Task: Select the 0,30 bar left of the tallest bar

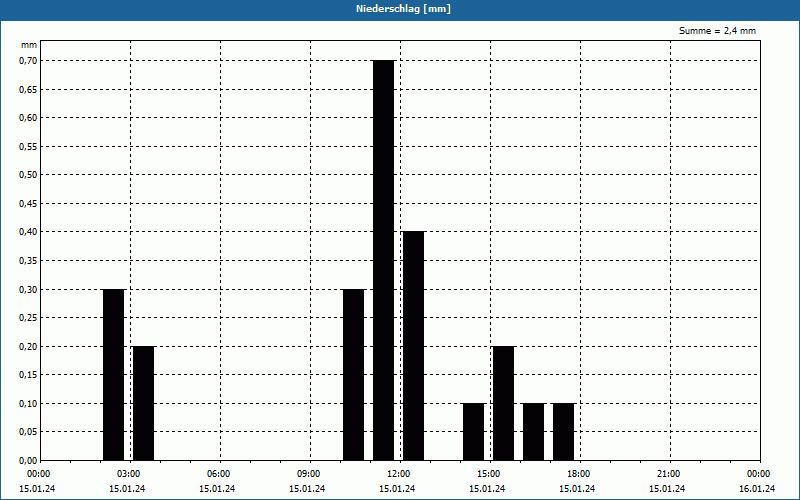Action: [354, 374]
